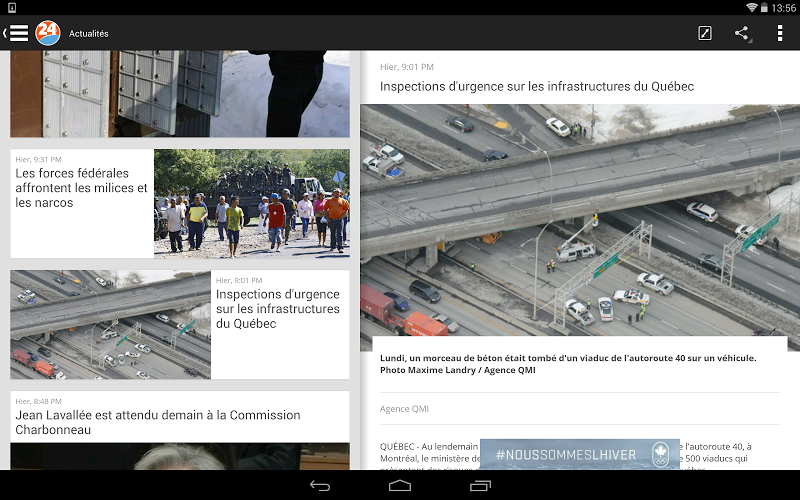Open the three-dot overflow menu
The height and width of the screenshot is (500, 800).
[780, 33]
